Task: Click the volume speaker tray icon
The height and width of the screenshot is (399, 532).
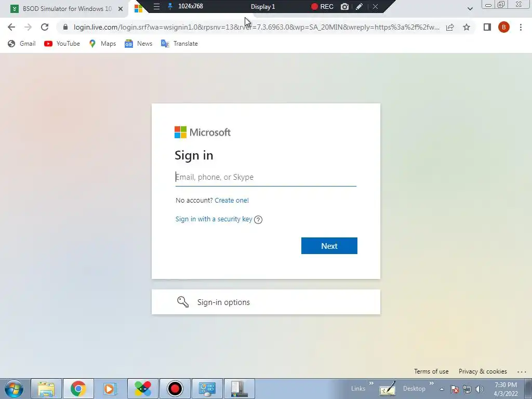Action: pyautogui.click(x=480, y=389)
